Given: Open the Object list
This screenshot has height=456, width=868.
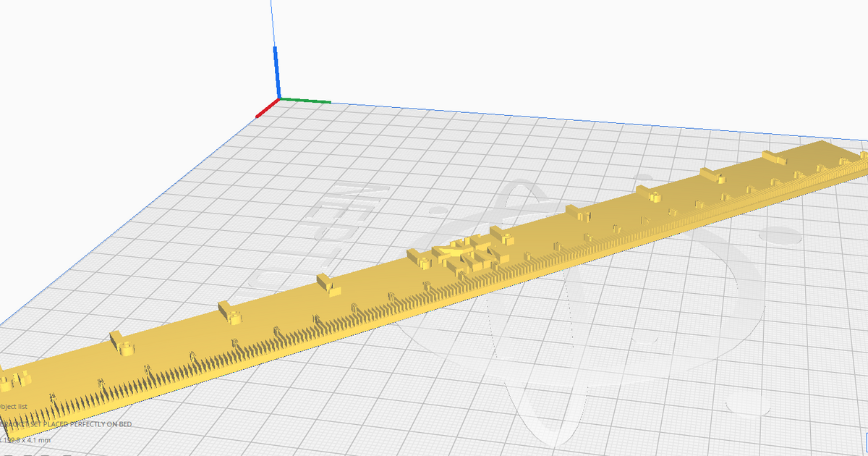Looking at the screenshot, I should [14, 408].
